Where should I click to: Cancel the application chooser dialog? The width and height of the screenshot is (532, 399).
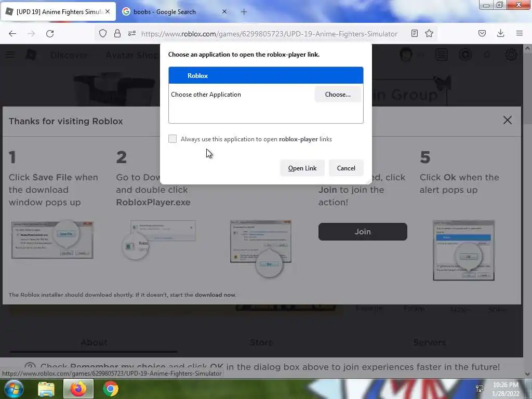point(346,168)
